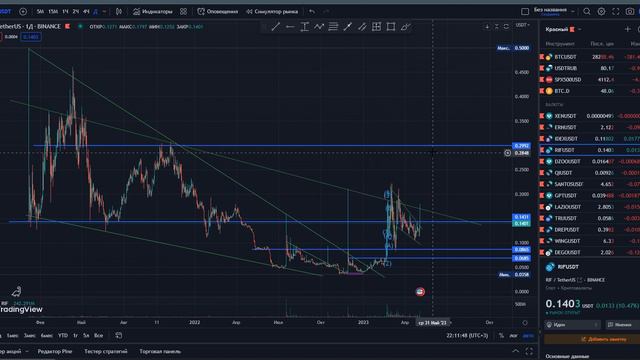Open Красный watchlist dropdown
The height and width of the screenshot is (360, 640).
tap(563, 29)
